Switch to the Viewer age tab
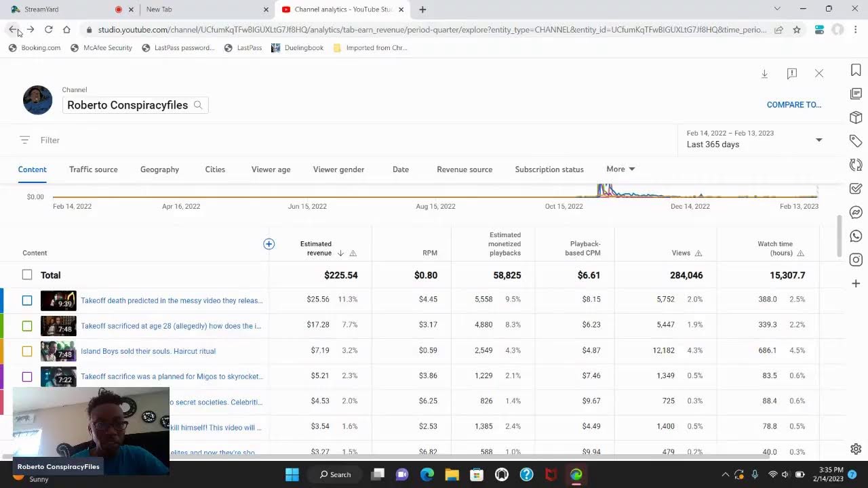 (x=271, y=169)
